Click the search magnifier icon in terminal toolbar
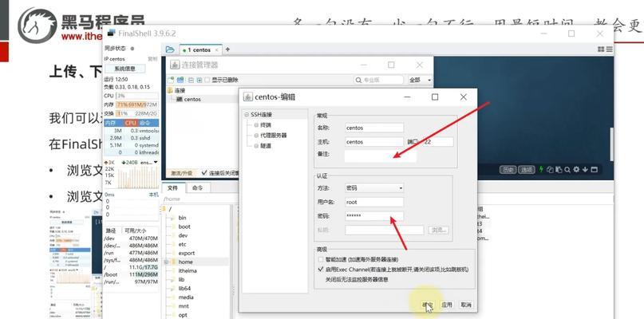The width and height of the screenshot is (644, 319). tap(567, 169)
